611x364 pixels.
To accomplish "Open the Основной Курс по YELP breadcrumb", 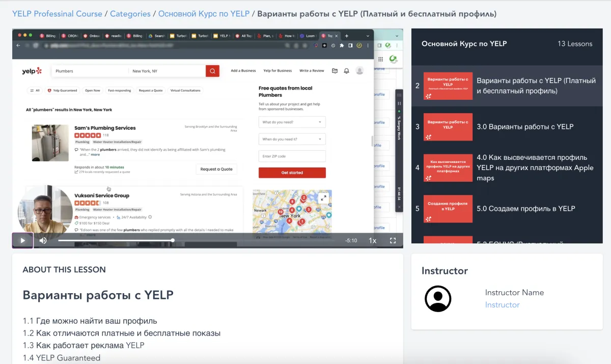I will [203, 14].
